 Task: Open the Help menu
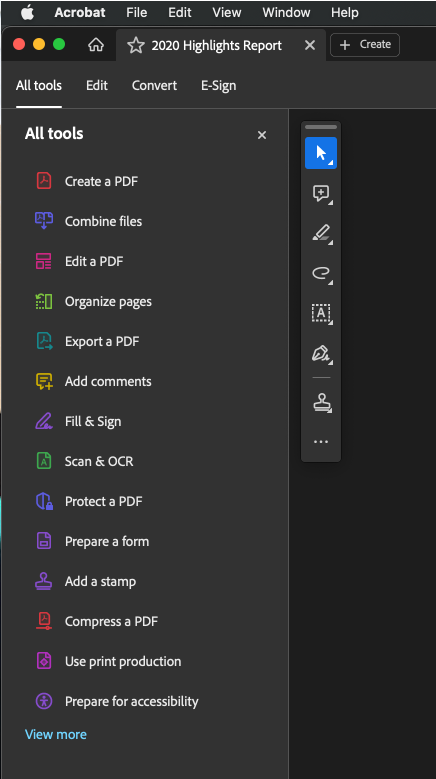(x=345, y=12)
